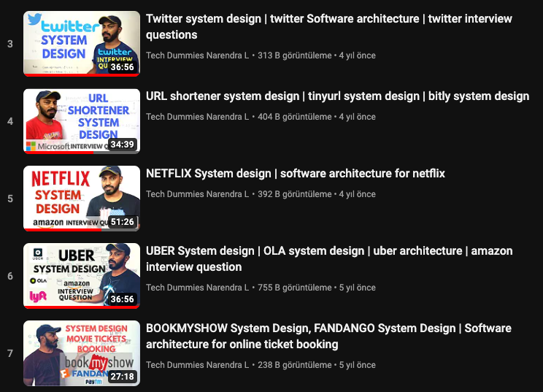The image size is (543, 392).
Task: Open channel name under Twitter system design video
Action: [197, 55]
